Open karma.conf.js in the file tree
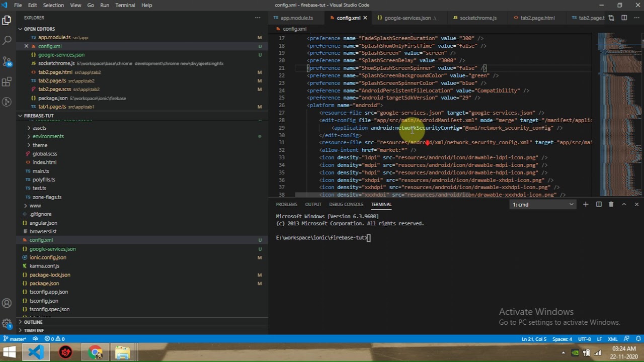The width and height of the screenshot is (644, 362). click(44, 266)
